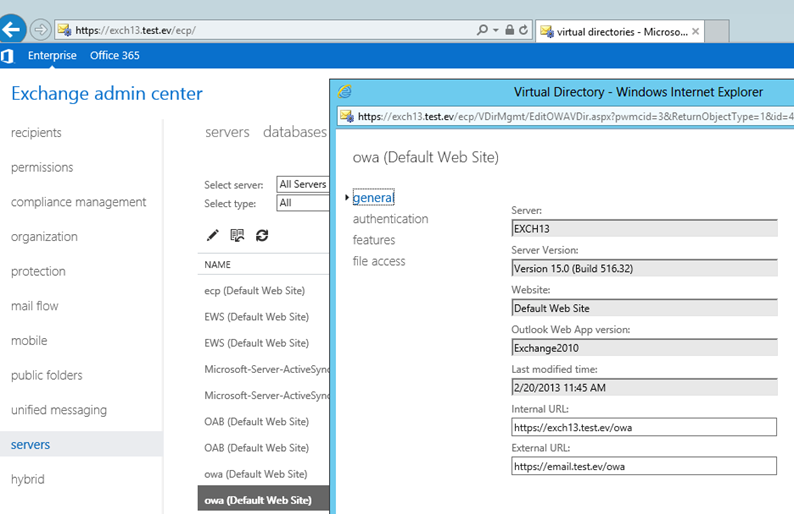Switch to the Enterprise tab
The width and height of the screenshot is (794, 514).
click(x=52, y=55)
